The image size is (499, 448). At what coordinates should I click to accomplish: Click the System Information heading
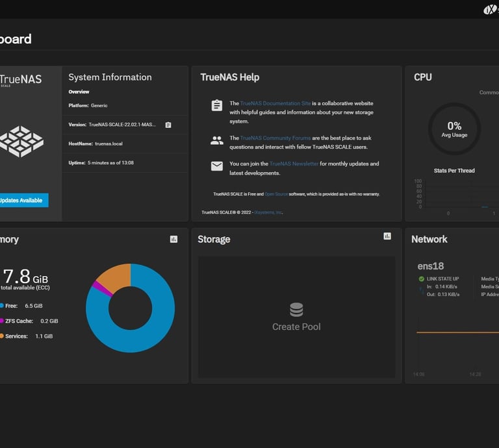[110, 77]
